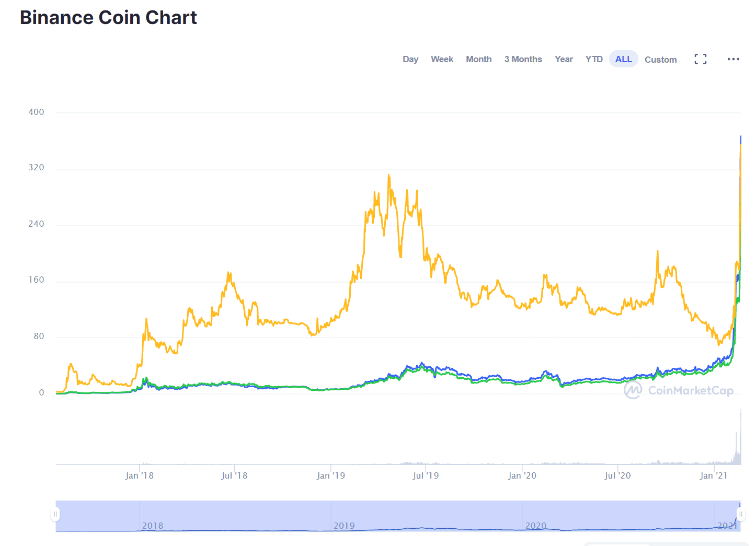Viewport: 756px width, 546px height.
Task: Click the orange line's mid-2019 peak
Action: click(388, 176)
